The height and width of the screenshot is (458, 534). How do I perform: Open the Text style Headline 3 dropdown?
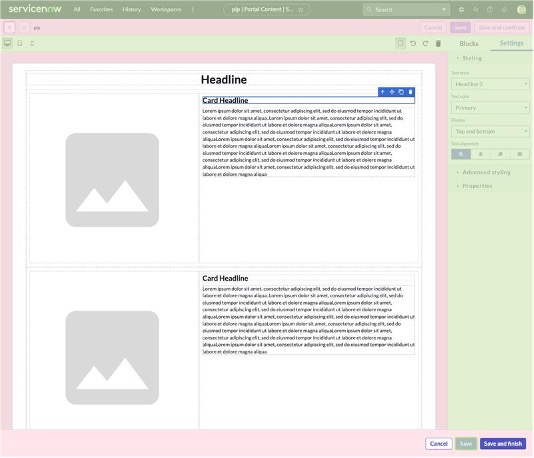coord(490,84)
